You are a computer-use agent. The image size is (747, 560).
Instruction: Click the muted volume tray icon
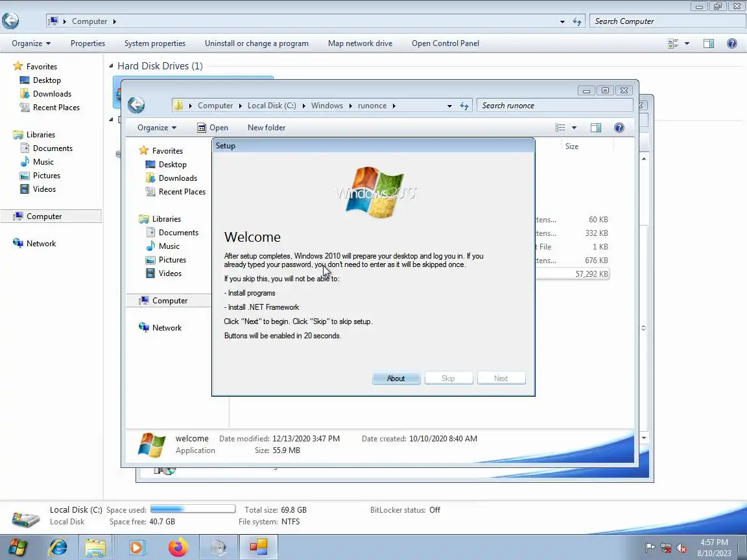[x=682, y=548]
